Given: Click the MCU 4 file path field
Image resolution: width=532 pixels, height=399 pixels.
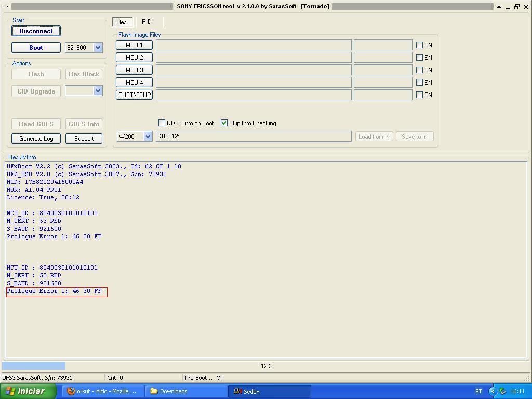Looking at the screenshot, I should tap(254, 83).
